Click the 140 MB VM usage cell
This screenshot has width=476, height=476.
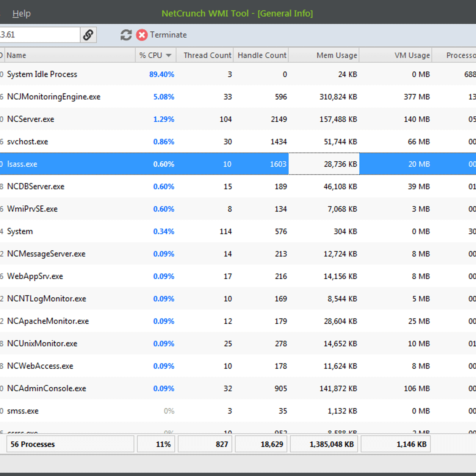point(417,119)
